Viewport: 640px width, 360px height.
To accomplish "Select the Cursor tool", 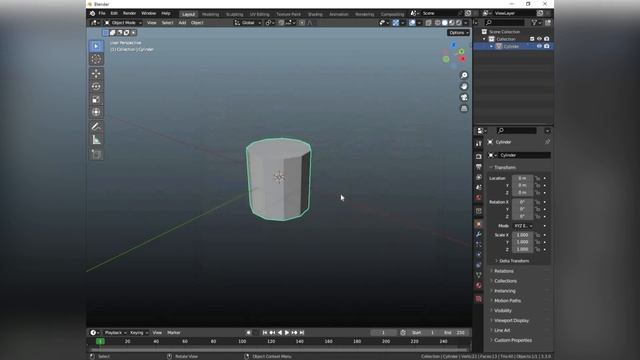I will pos(96,60).
